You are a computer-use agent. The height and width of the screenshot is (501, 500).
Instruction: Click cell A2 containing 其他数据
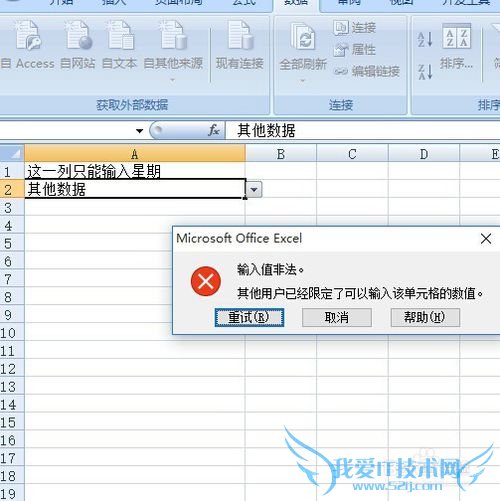[x=135, y=189]
